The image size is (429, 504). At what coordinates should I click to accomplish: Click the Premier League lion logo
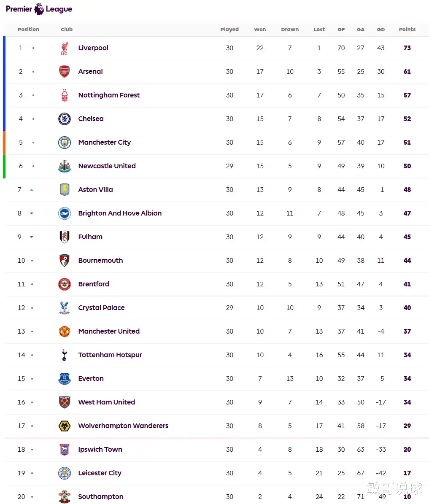click(39, 9)
